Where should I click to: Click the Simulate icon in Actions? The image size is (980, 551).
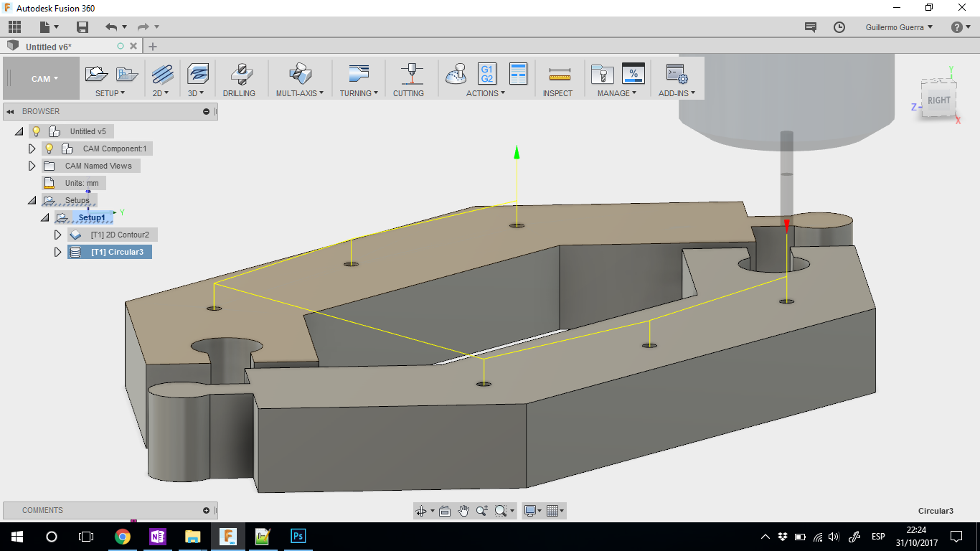(456, 74)
